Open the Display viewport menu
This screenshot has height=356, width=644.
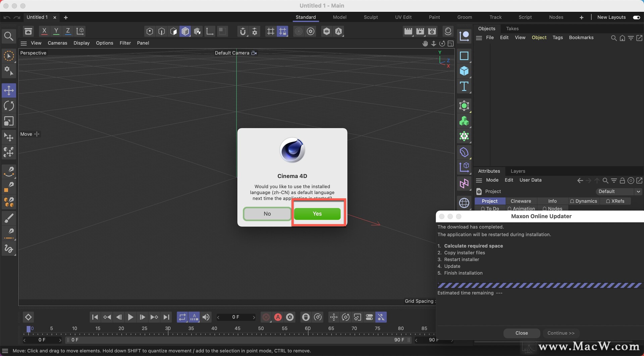[82, 43]
